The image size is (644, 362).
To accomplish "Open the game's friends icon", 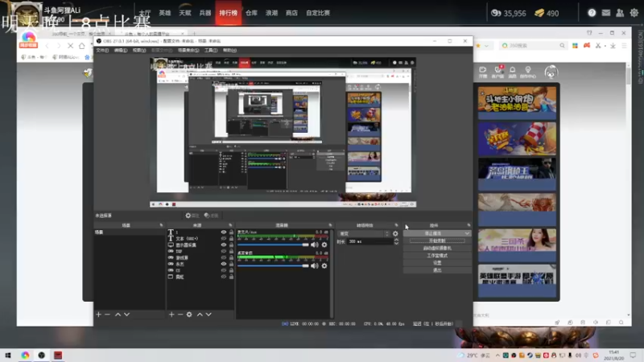I will pyautogui.click(x=620, y=13).
